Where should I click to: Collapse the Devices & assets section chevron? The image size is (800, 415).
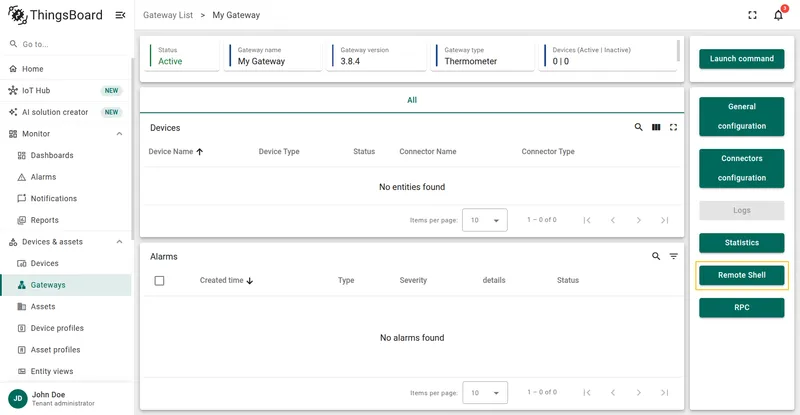[x=119, y=242]
